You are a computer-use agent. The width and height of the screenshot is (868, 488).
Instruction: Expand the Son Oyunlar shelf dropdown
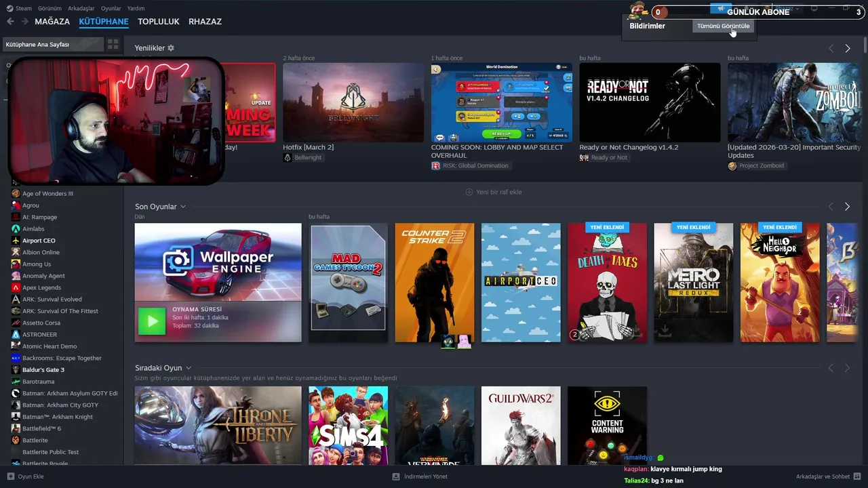click(183, 207)
